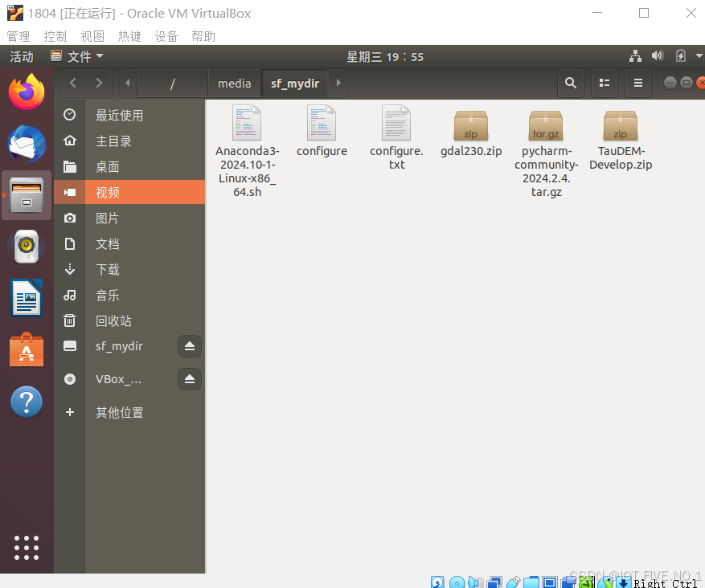This screenshot has height=588, width=705.
Task: Select the TauDEM-Develop.zip archive
Action: pos(621,140)
